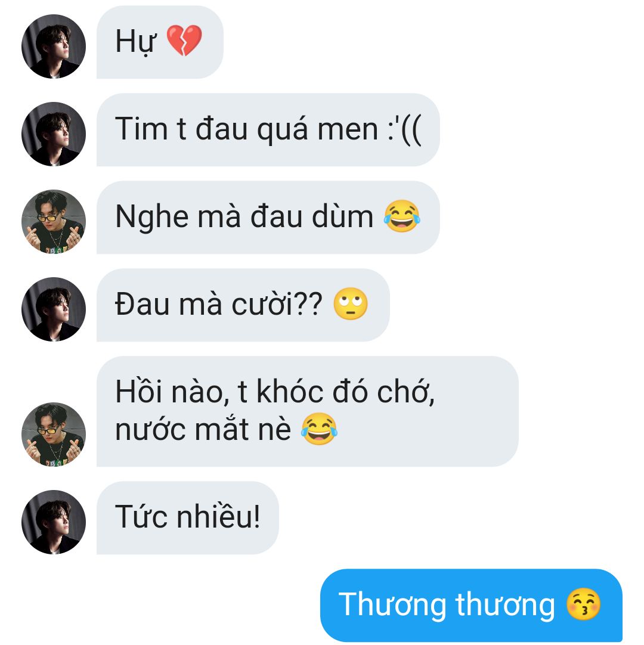
Task: Click the laughing emoji after "nước mắt nè"
Action: point(320,429)
